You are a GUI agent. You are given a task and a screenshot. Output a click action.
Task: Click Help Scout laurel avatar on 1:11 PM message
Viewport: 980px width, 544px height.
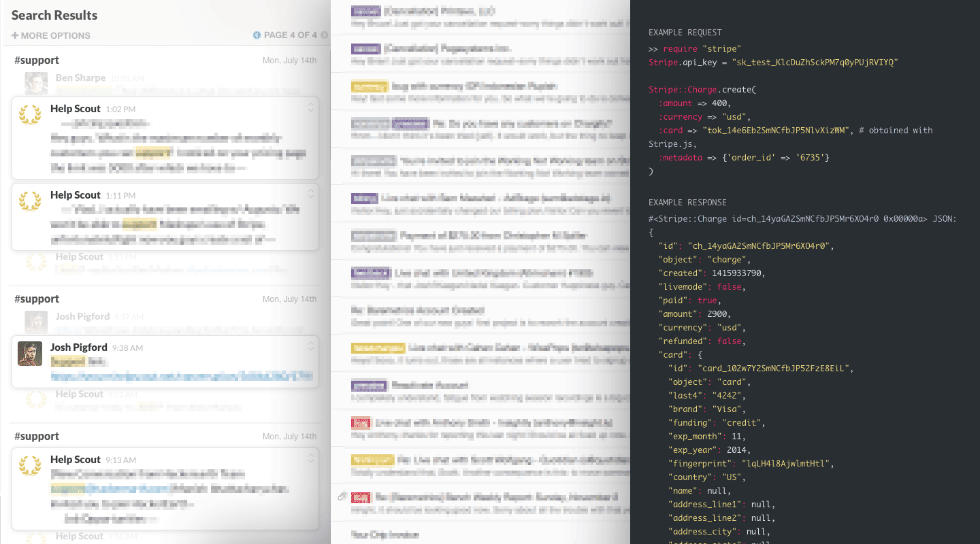(29, 202)
